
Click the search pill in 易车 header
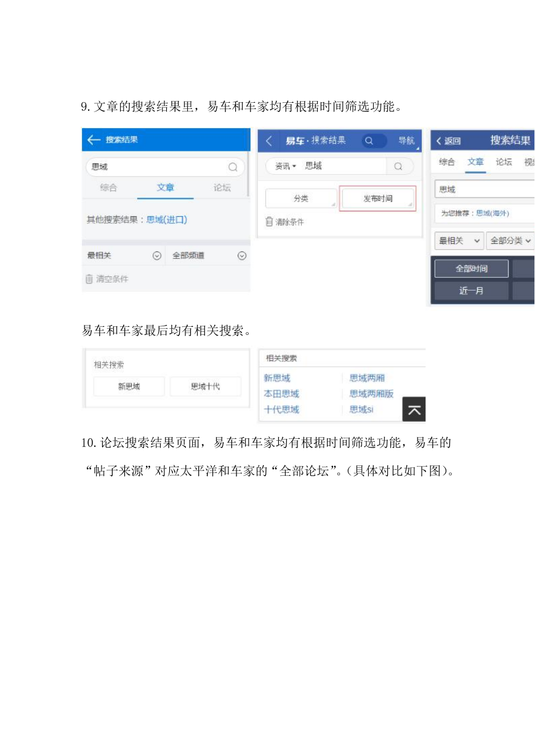374,141
